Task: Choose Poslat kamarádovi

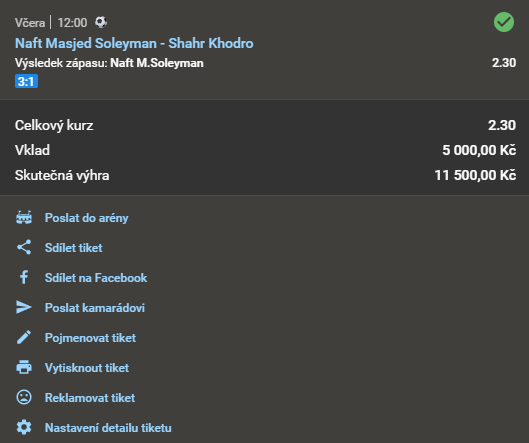Action: tap(95, 308)
